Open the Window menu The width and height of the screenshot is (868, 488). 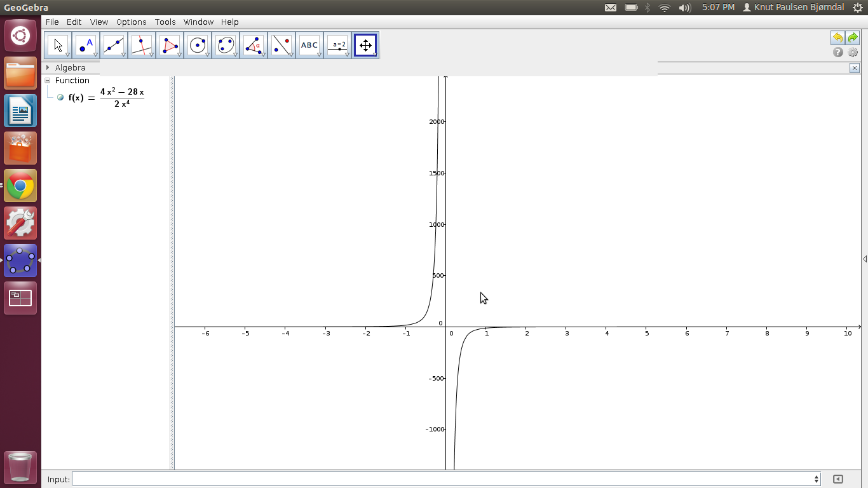[198, 22]
